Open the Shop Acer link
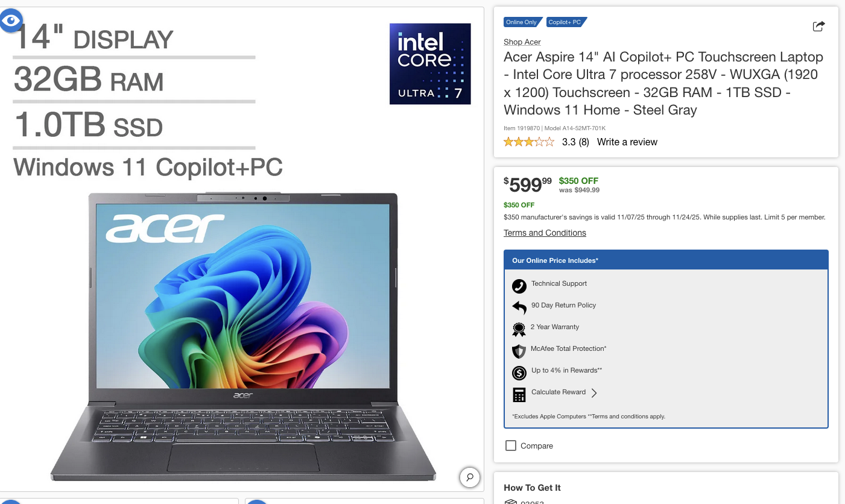This screenshot has height=504, width=845. (x=522, y=42)
